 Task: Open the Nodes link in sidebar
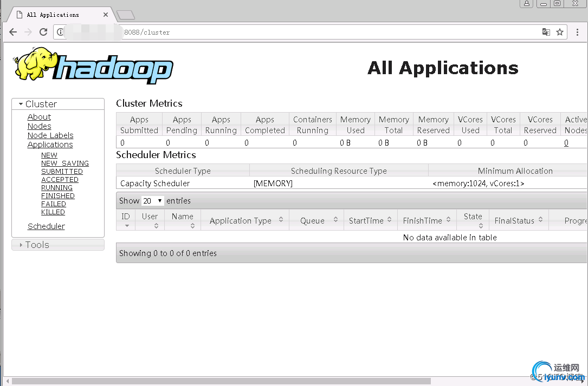[x=40, y=126]
